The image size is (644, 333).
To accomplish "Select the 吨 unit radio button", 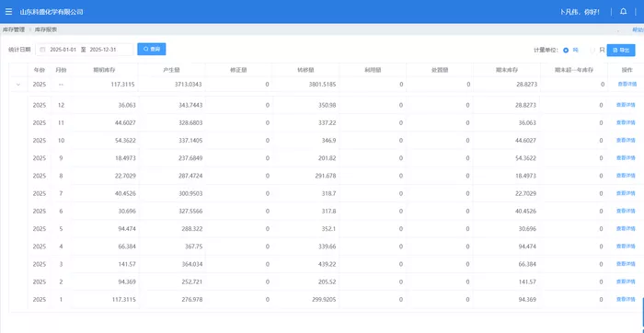I will point(566,50).
